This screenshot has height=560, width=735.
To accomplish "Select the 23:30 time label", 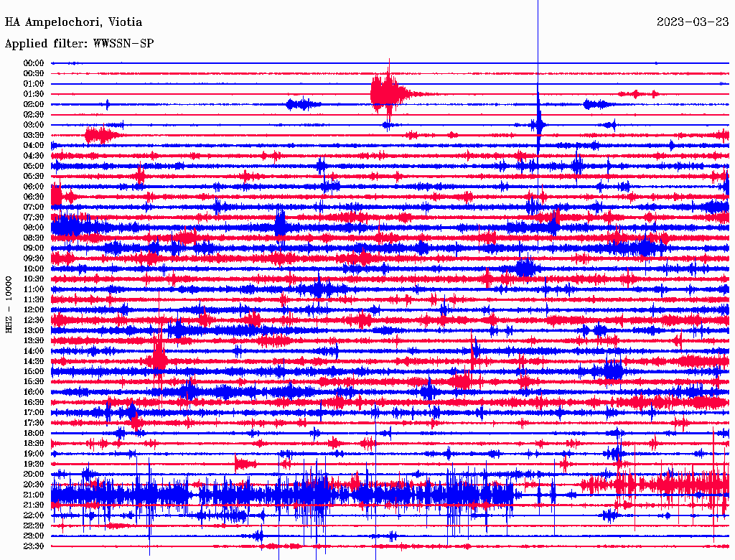I will click(x=34, y=546).
